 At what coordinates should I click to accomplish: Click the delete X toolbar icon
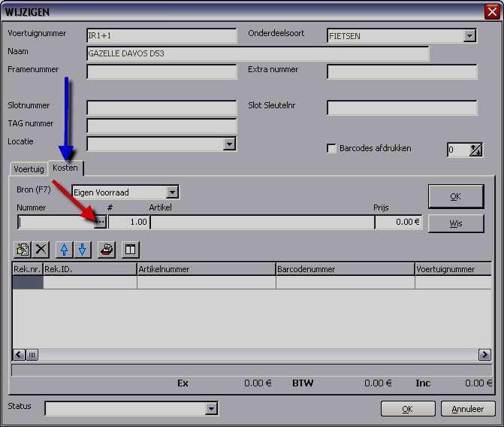tap(41, 250)
